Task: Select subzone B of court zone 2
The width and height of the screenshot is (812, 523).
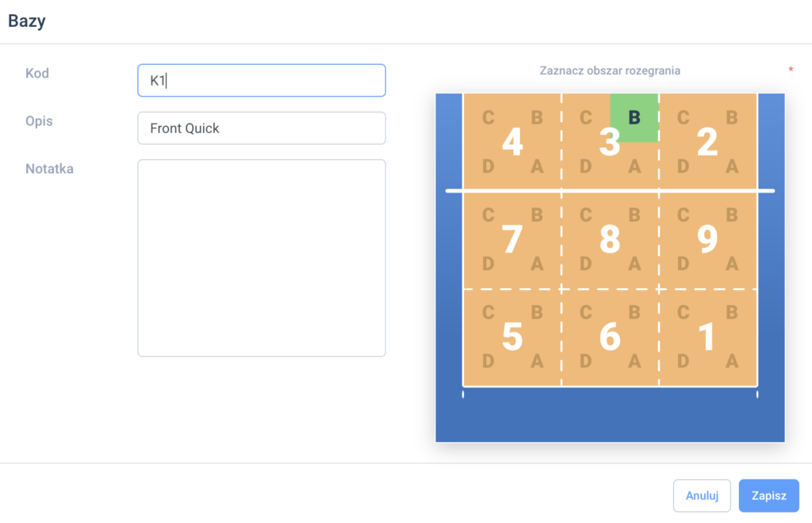Action: (x=732, y=118)
